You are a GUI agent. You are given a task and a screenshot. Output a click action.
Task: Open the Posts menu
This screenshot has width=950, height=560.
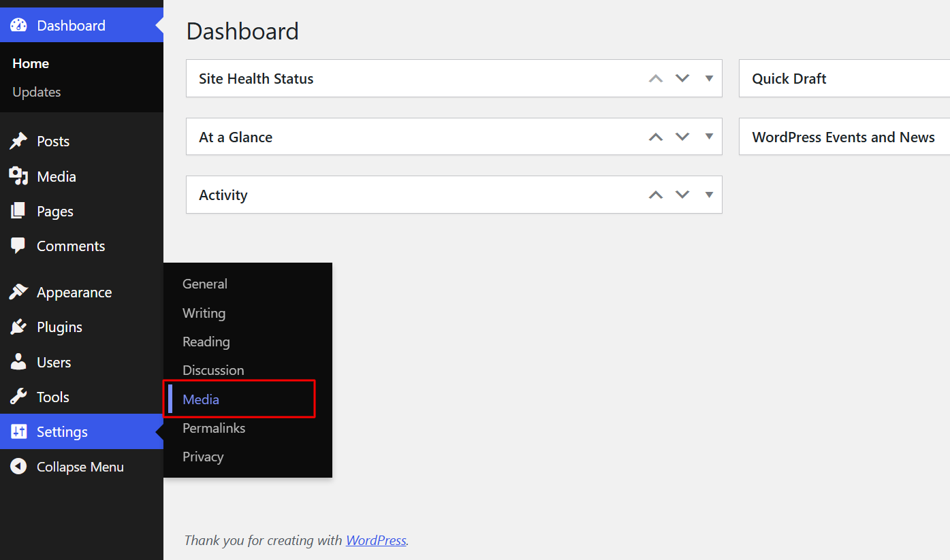pos(82,141)
